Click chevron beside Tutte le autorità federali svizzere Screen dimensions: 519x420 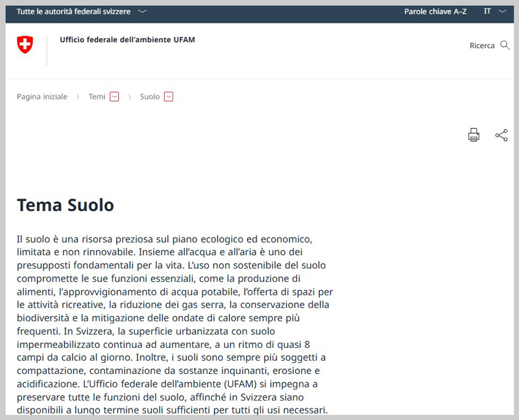point(143,12)
